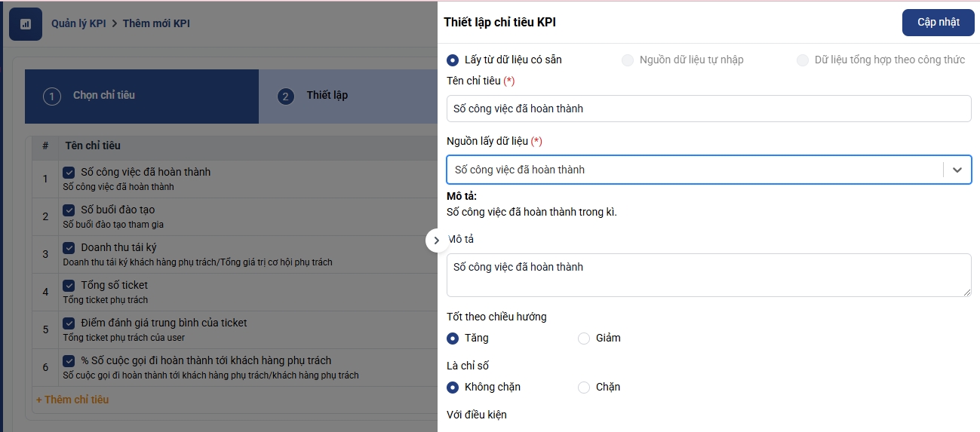Open the "Nguồn lấy dữ liệu" dropdown arrow

[x=957, y=170]
